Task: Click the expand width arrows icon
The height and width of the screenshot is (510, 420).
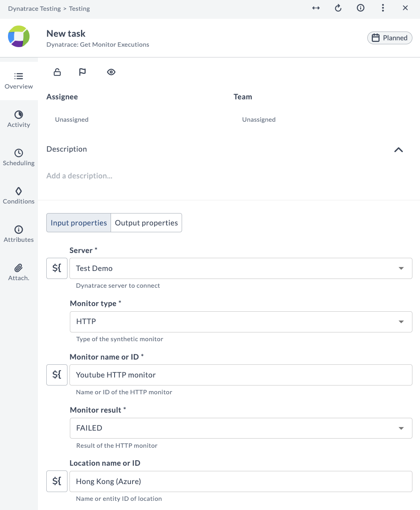Action: click(x=316, y=8)
